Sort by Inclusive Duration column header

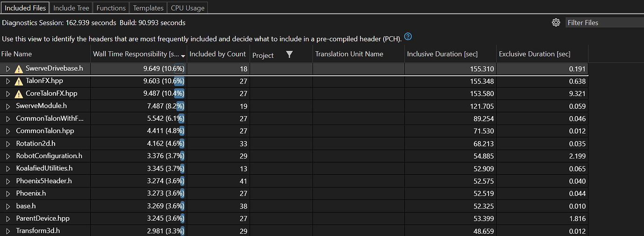[x=442, y=54]
